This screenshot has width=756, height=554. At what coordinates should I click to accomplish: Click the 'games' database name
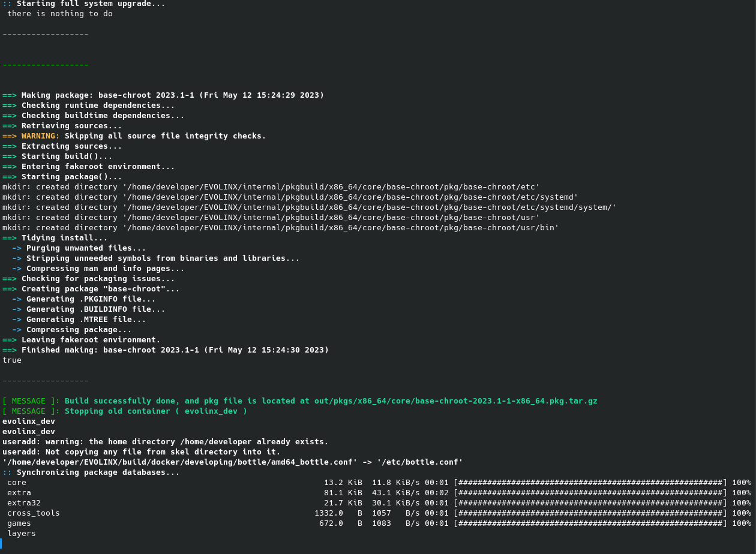(19, 523)
